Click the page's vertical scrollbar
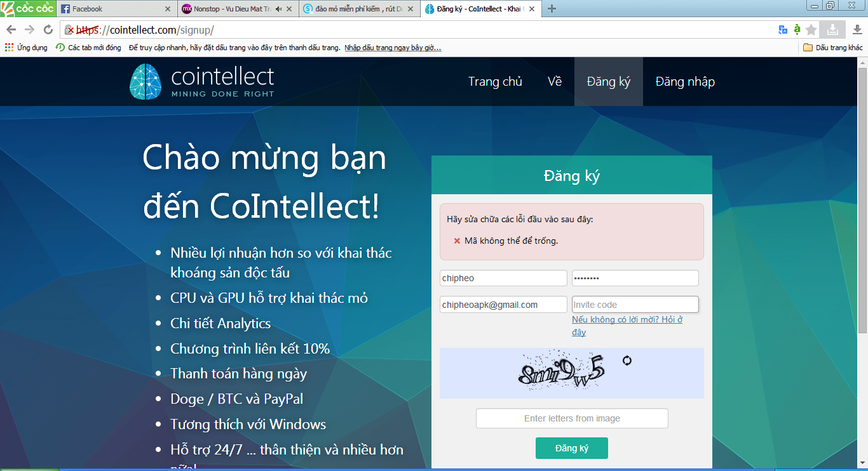The width and height of the screenshot is (868, 471). coord(862,200)
